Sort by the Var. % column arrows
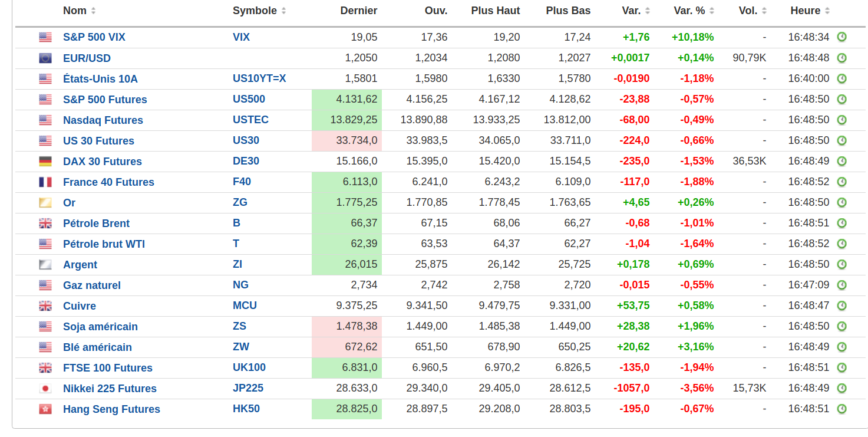Screen dimensions: 868x437 pos(711,11)
